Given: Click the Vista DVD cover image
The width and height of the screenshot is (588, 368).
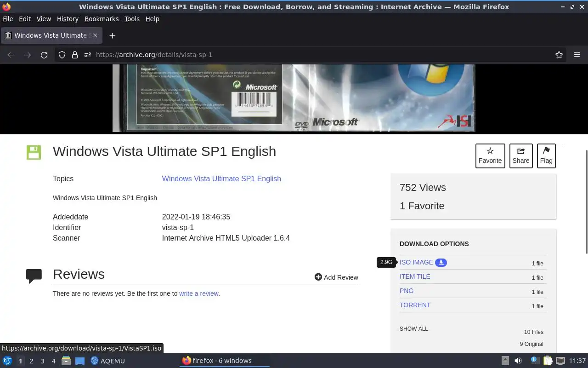Looking at the screenshot, I should (x=294, y=98).
